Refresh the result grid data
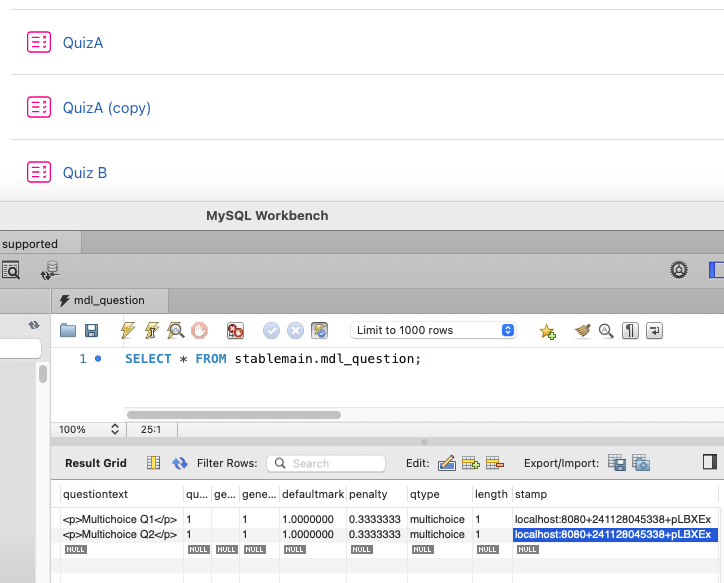This screenshot has height=583, width=724. point(180,463)
